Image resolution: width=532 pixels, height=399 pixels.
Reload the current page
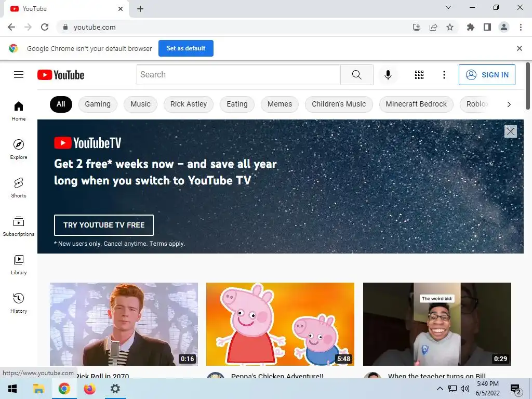45,27
